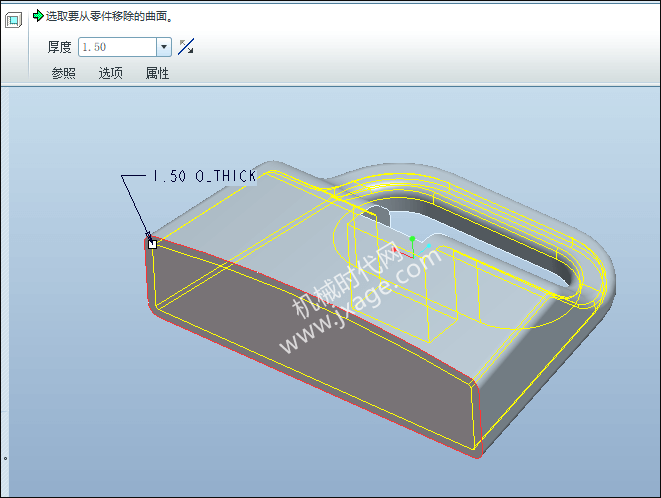Select the white thickness drag handle on model
Viewport: 661px width, 498px height.
[x=153, y=244]
